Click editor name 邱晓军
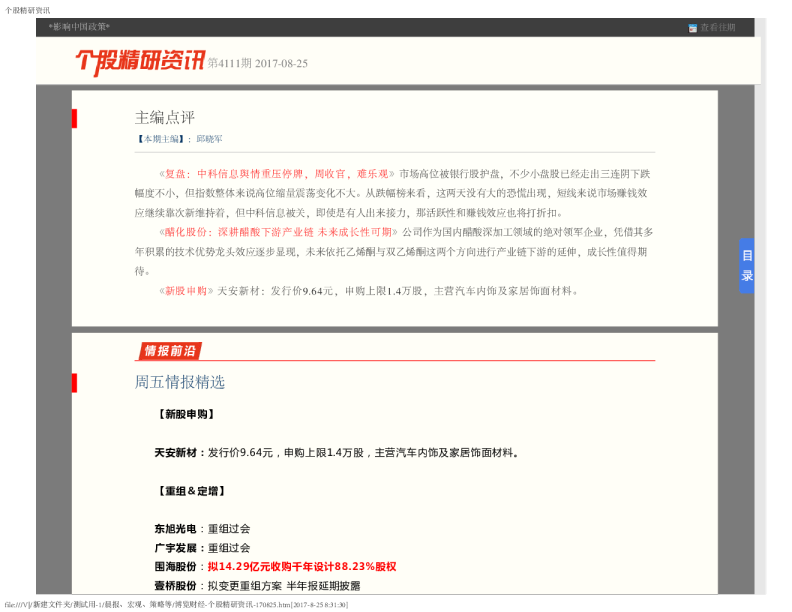Image resolution: width=792 pixels, height=612 pixels. (x=209, y=139)
